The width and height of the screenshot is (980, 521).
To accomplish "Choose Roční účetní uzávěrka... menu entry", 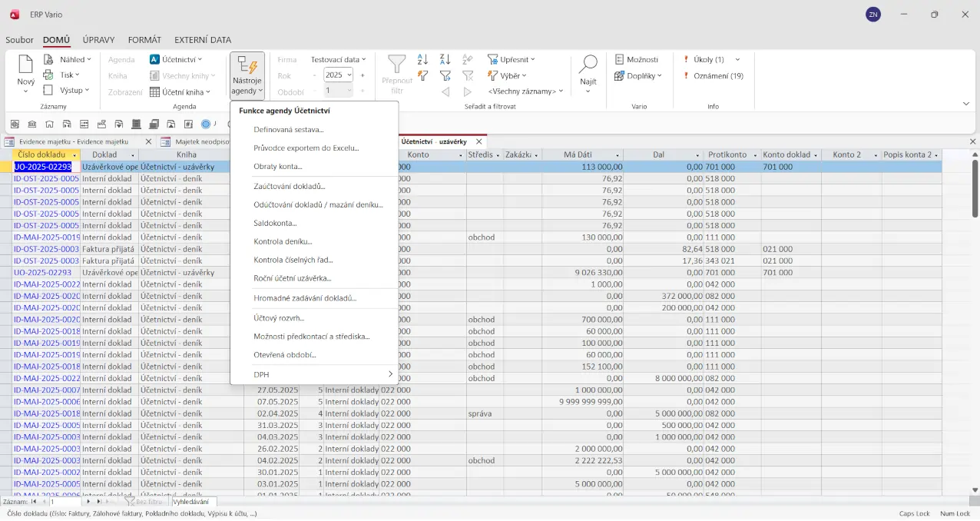I will 292,278.
